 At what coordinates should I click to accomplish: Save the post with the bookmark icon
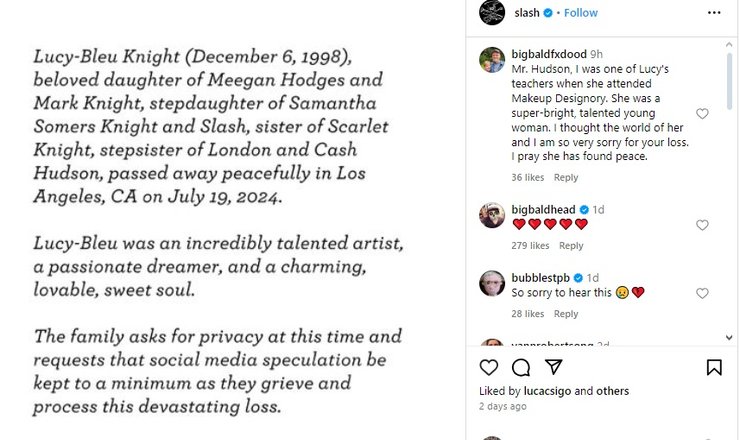click(714, 367)
